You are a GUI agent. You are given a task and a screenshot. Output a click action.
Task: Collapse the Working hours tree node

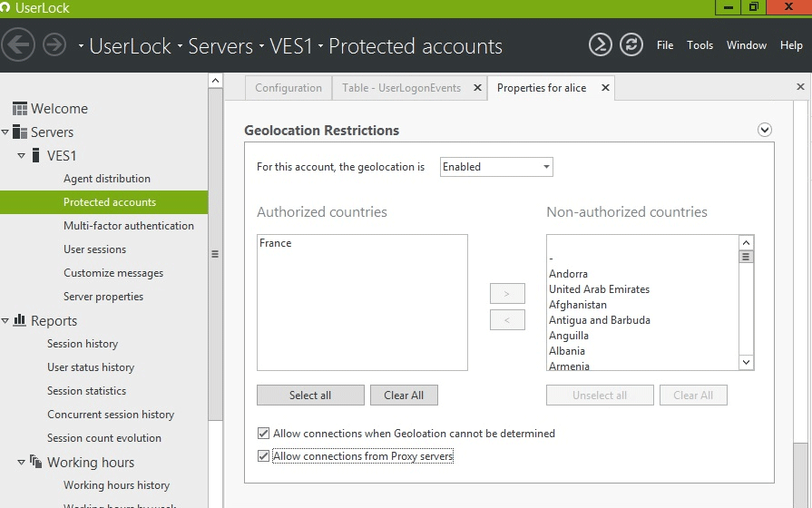coord(21,462)
